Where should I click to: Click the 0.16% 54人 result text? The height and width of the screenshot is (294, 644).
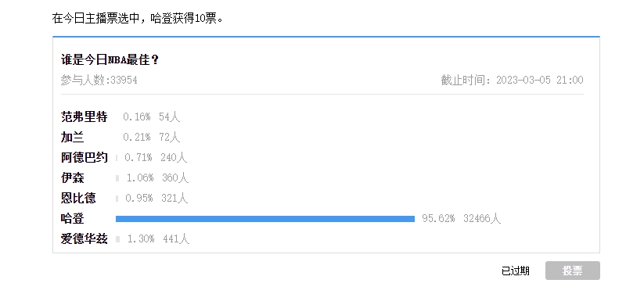[152, 117]
